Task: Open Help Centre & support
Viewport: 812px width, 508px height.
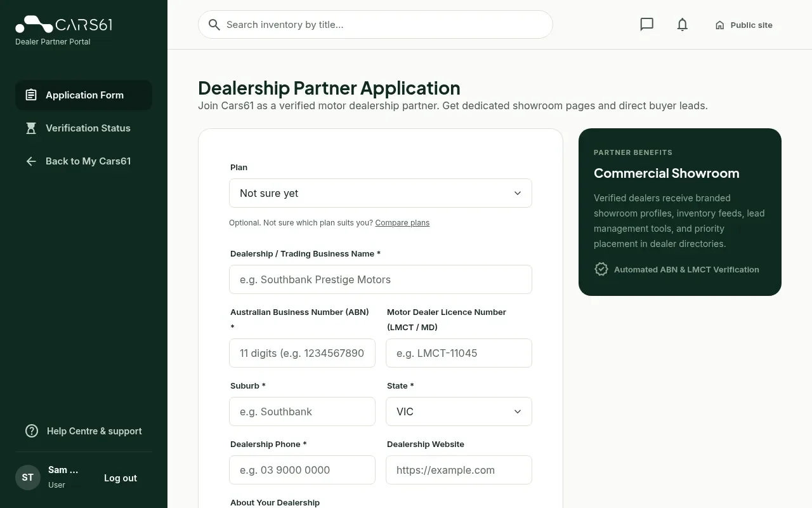Action: tap(84, 431)
